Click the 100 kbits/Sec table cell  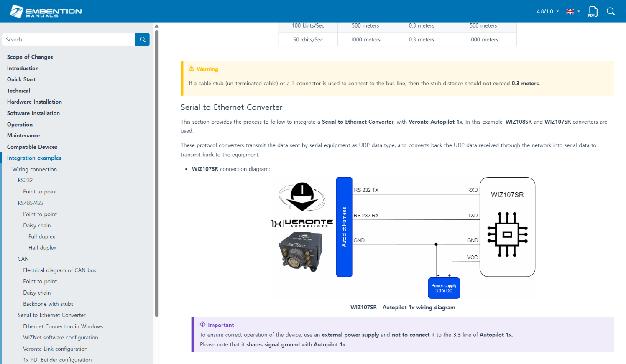308,26
